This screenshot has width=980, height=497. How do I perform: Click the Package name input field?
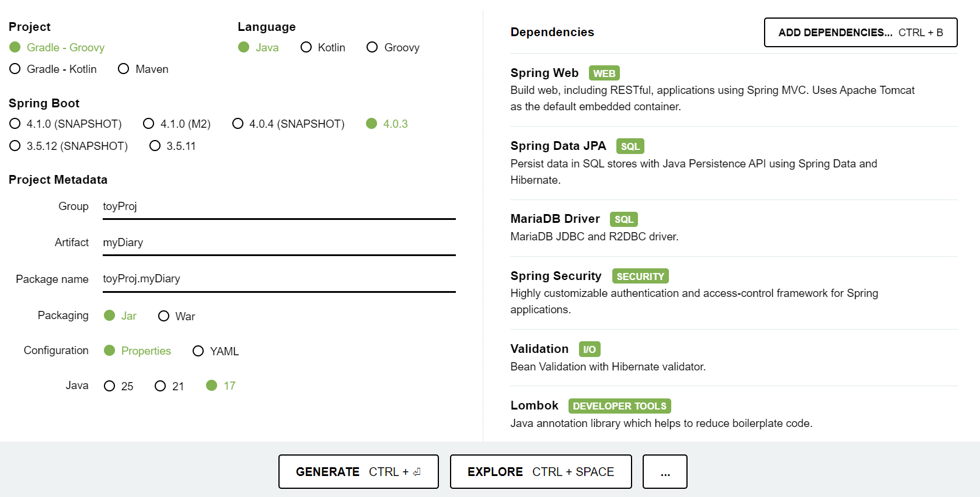[279, 279]
